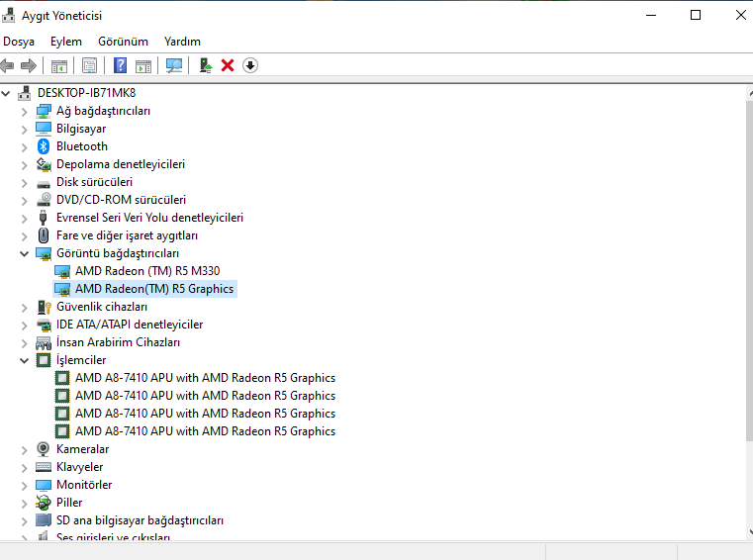Click the Evrensel Seri Veri Yolu USB icon
Viewport: 753px width, 560px height.
coord(44,218)
